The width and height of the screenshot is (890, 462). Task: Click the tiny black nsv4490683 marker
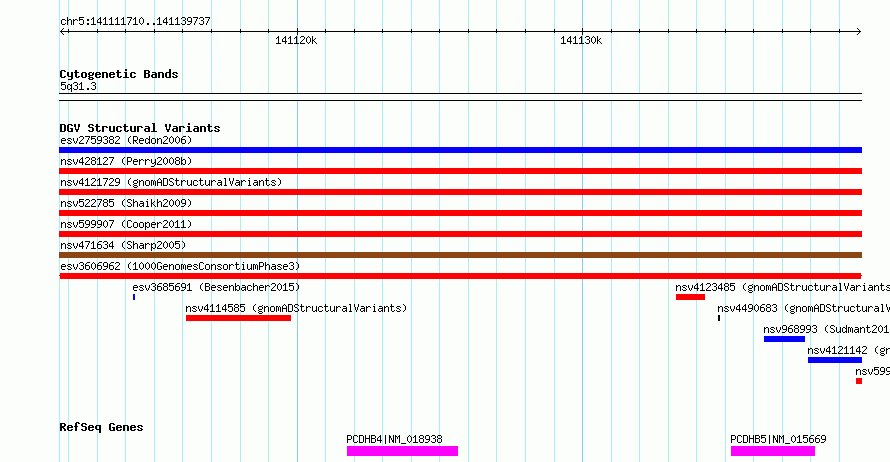[x=719, y=318]
